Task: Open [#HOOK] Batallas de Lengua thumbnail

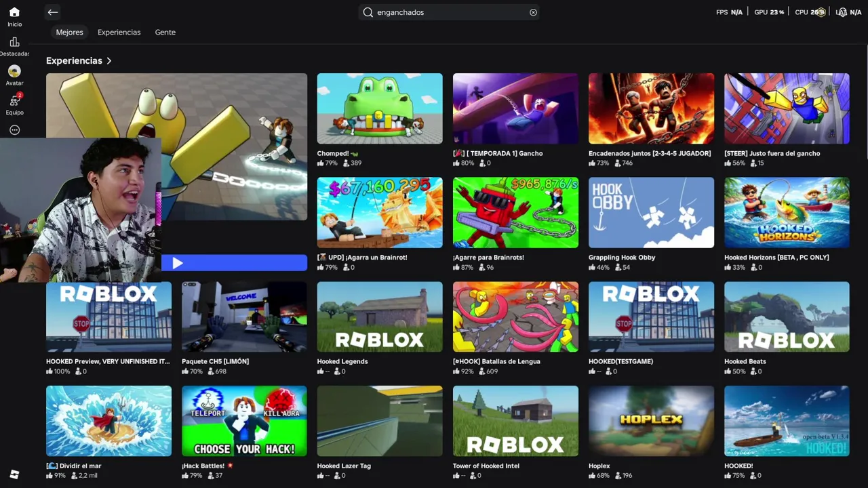Action: 515,317
